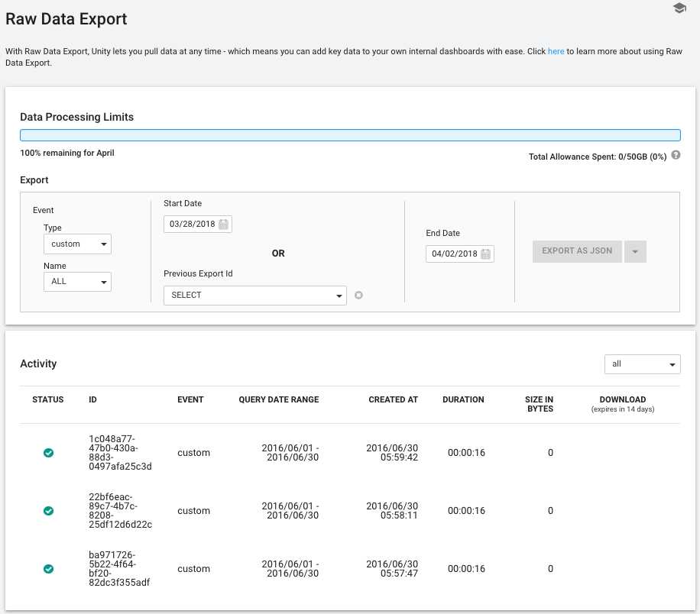Viewport: 700px width, 614px height.
Task: Expand the Event Name dropdown set to ALL
Action: [77, 282]
